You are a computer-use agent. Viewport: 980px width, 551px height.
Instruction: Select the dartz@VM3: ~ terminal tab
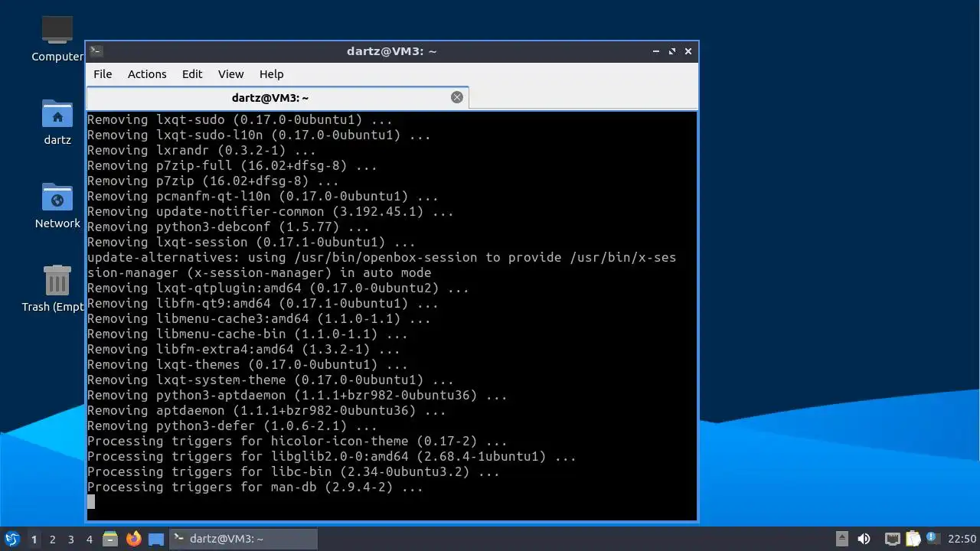[277, 97]
